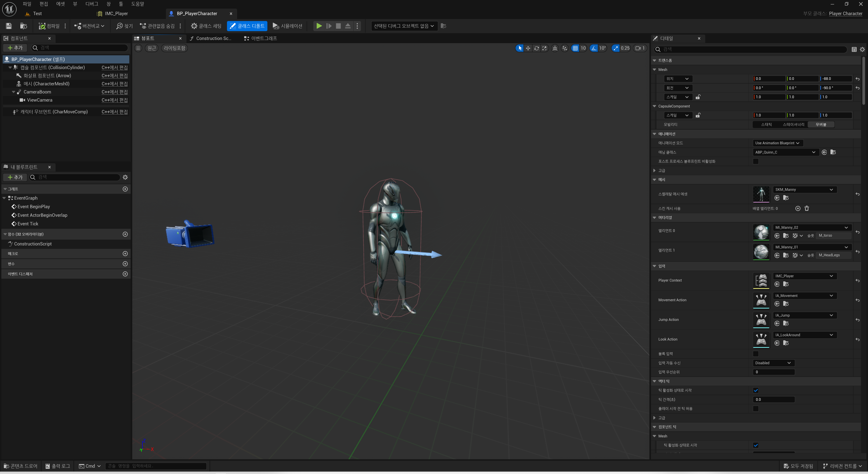
Task: Click the save blueprint icon
Action: tap(9, 26)
